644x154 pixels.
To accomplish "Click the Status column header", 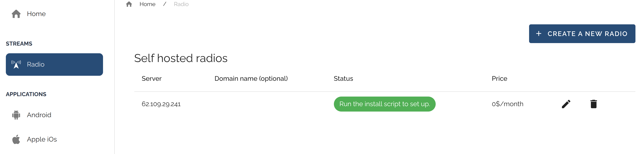I will coord(343,79).
